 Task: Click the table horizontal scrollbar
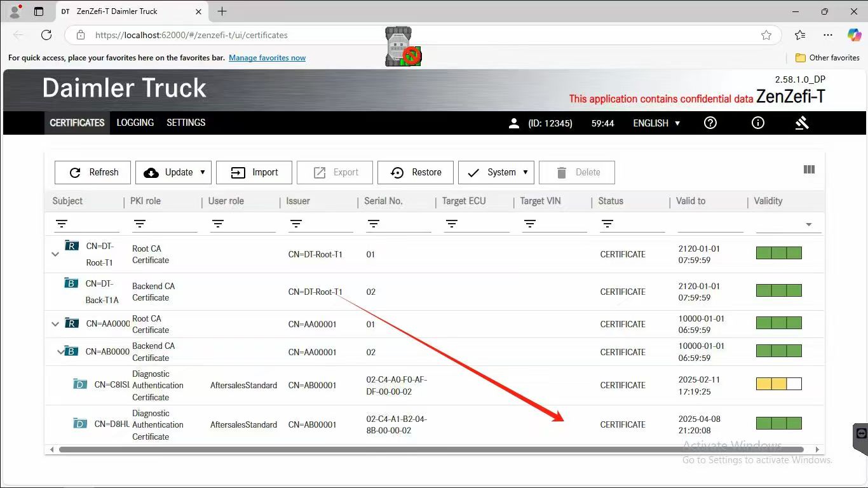click(431, 449)
